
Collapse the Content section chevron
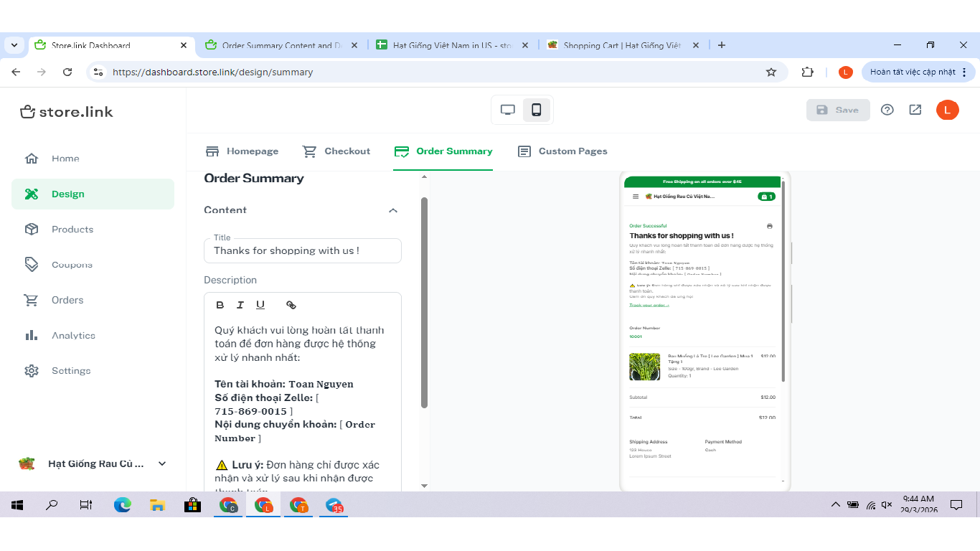click(392, 210)
